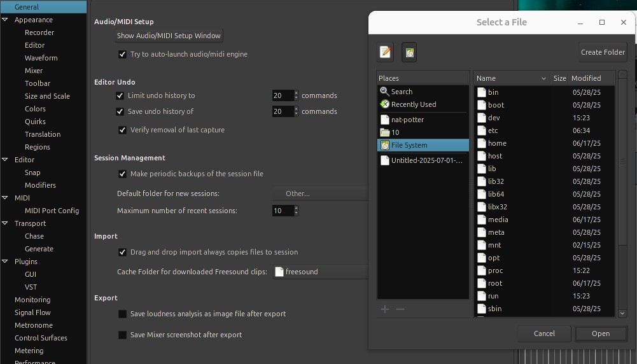This screenshot has width=637, height=364.
Task: Click Show Audio/MIDI Setup Window button
Action: (x=169, y=36)
